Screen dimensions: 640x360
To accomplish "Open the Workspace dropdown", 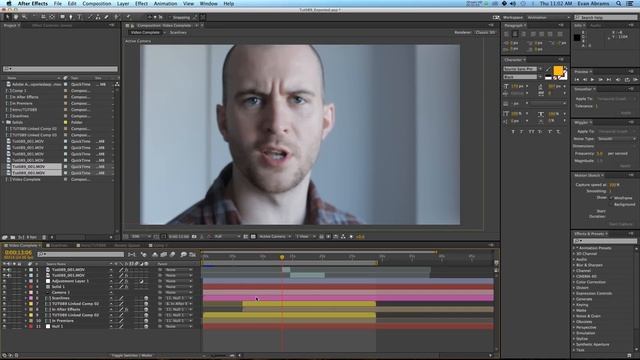I will [x=548, y=18].
